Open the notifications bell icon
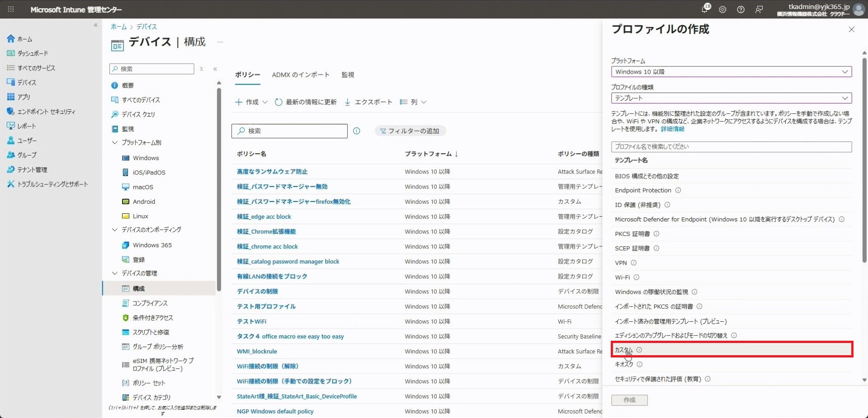This screenshot has height=418, width=868. 705,9
